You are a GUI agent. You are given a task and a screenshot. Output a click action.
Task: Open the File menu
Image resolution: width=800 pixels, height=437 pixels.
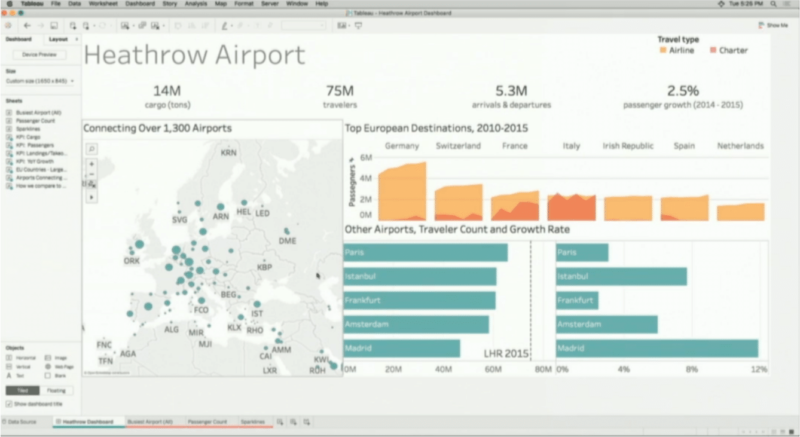56,4
